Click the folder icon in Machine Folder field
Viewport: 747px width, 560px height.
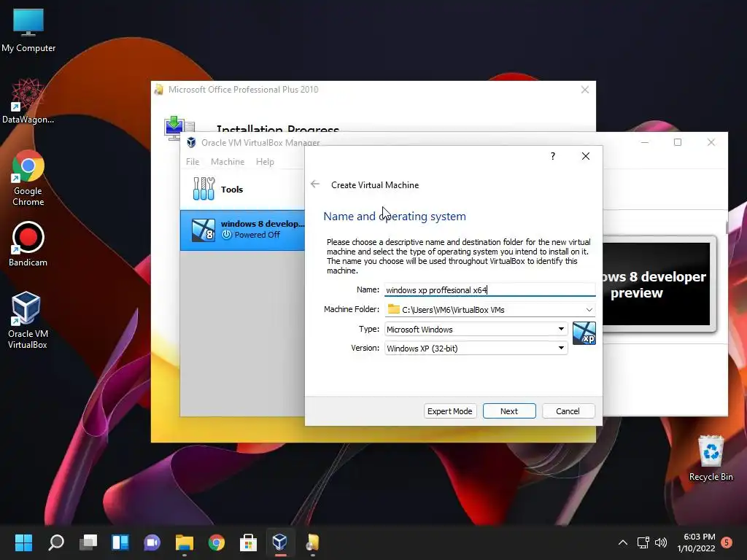pyautogui.click(x=393, y=309)
